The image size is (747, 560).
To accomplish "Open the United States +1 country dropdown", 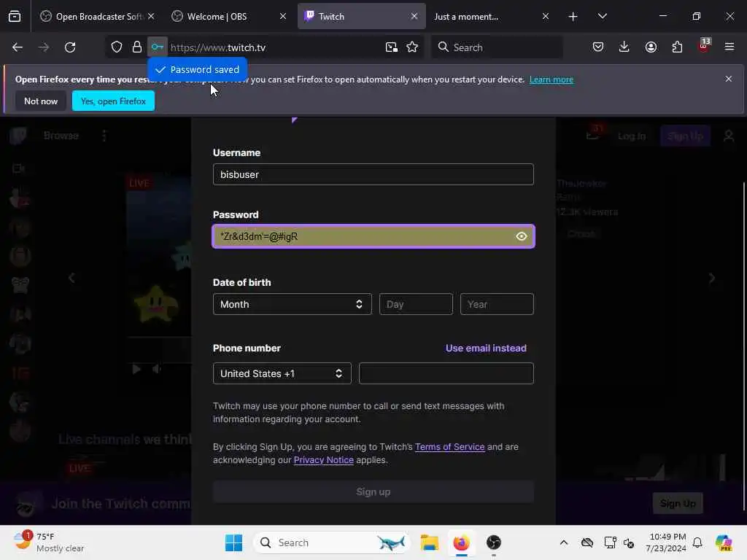I will (282, 373).
